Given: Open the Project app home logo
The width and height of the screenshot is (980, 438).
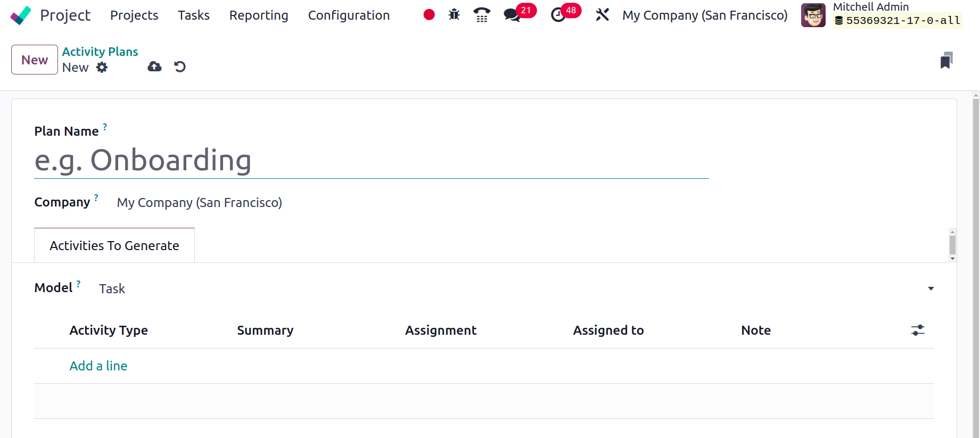Looking at the screenshot, I should click(x=21, y=15).
